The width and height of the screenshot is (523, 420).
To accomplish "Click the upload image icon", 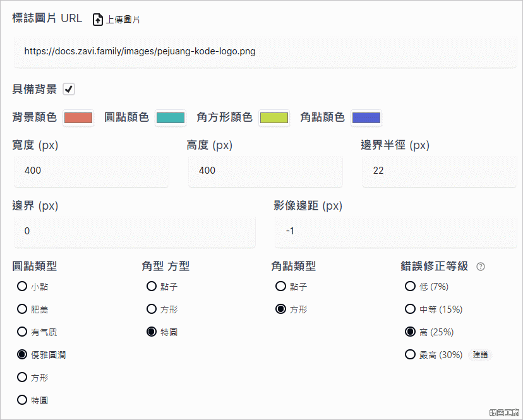I will pos(98,20).
